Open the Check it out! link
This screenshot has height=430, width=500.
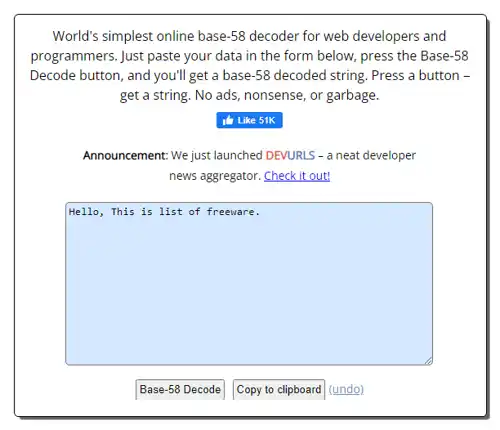[297, 176]
